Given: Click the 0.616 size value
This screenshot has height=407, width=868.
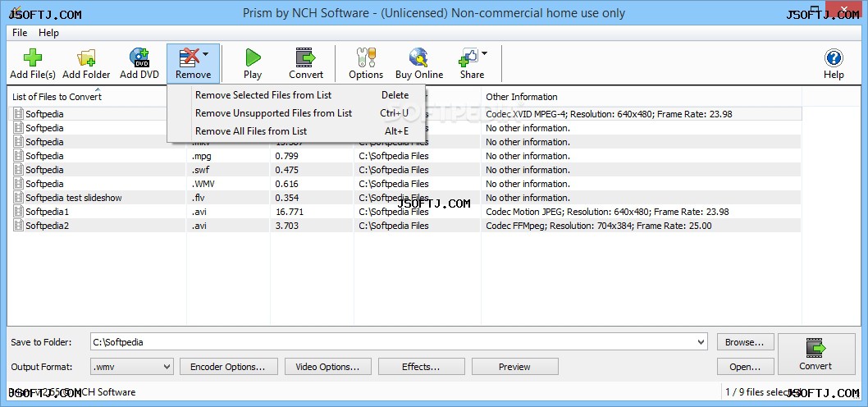Looking at the screenshot, I should pyautogui.click(x=287, y=183).
